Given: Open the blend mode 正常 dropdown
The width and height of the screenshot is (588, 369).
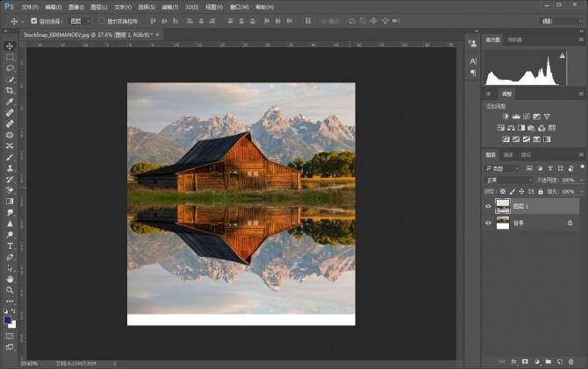Looking at the screenshot, I should (x=509, y=180).
